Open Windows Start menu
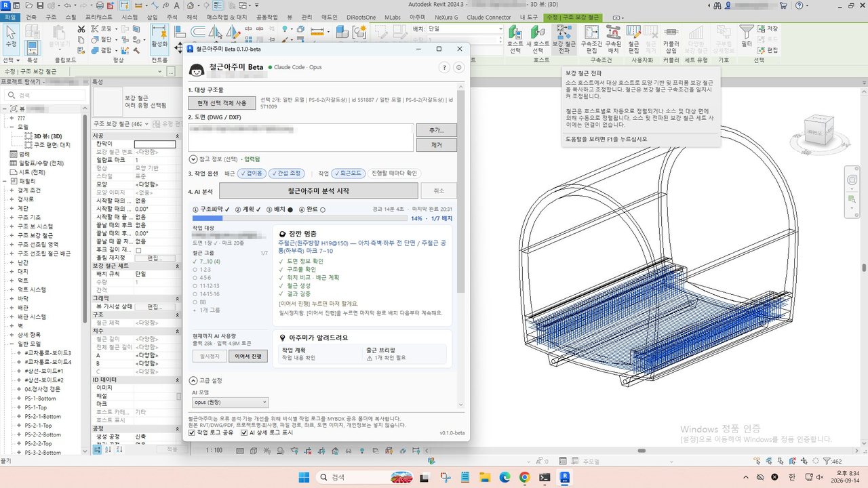868x488 pixels. pyautogui.click(x=302, y=477)
